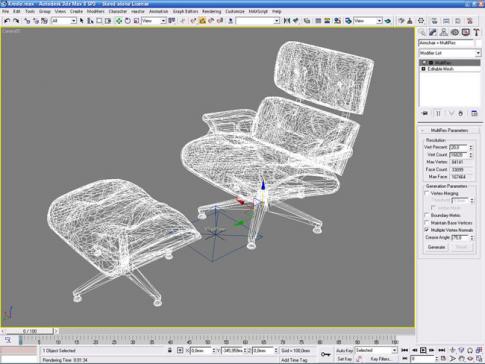Click the Align tool icon
The width and height of the screenshot is (485, 364).
(295, 21)
